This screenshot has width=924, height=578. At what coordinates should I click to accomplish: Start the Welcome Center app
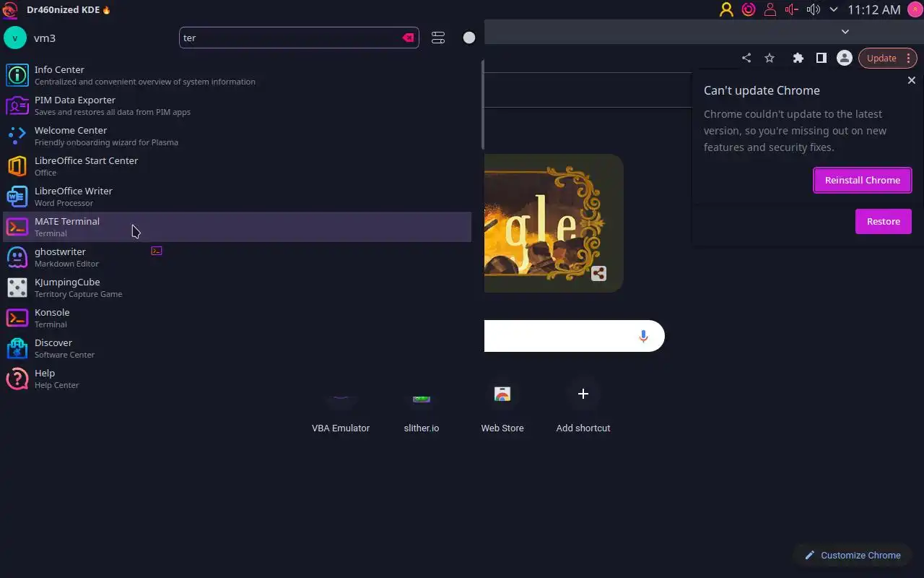point(237,136)
